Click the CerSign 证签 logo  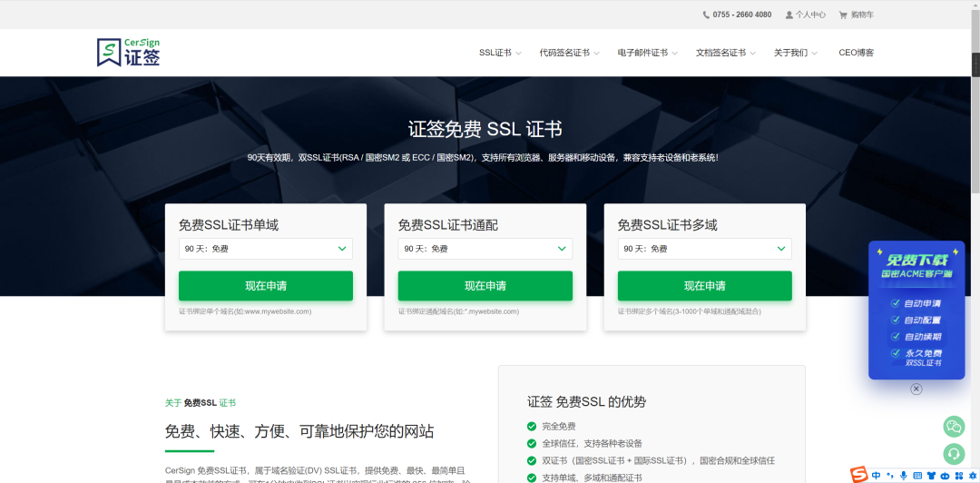pos(128,52)
